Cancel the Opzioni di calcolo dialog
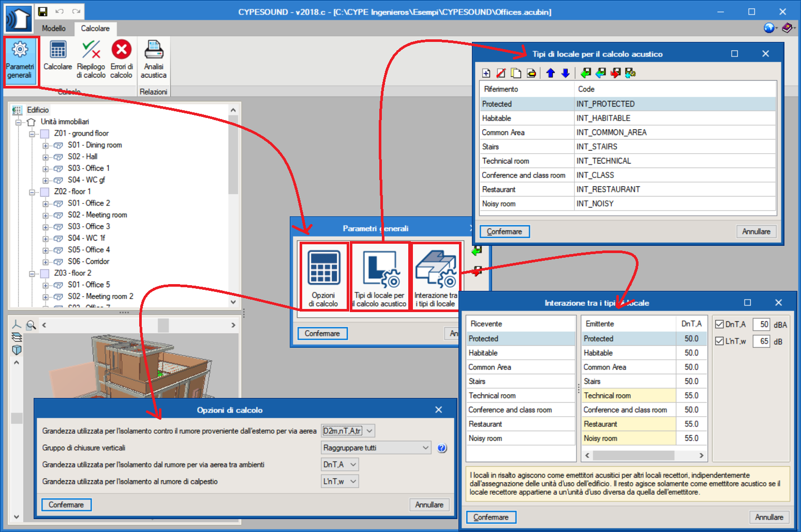The width and height of the screenshot is (801, 532). (429, 505)
